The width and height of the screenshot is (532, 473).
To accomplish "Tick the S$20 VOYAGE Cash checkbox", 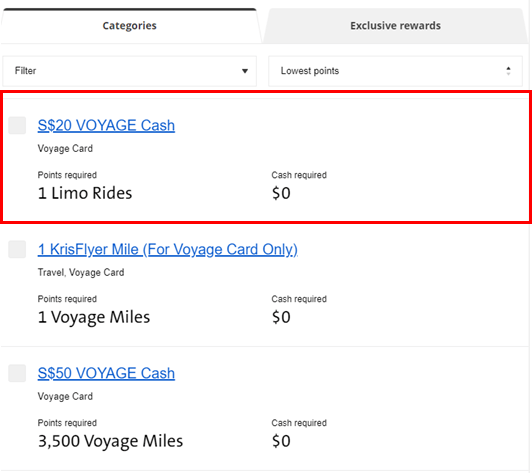I will coord(17,125).
